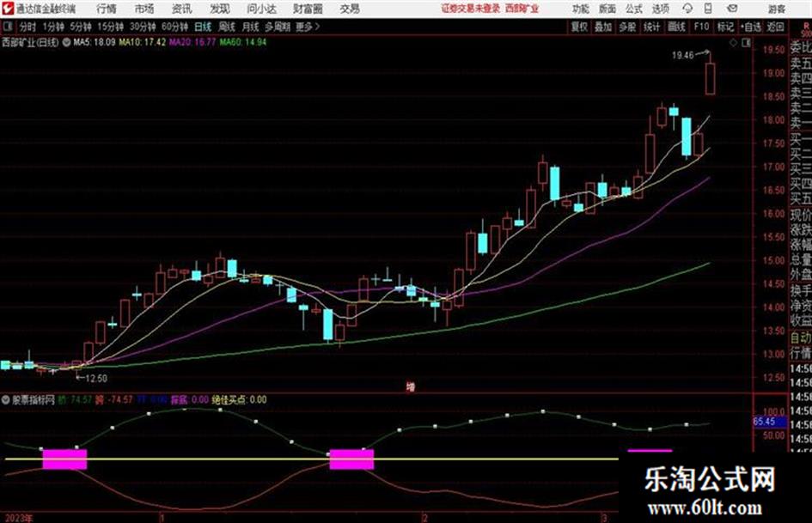The width and height of the screenshot is (812, 523).
Task: Click the 返回 back button
Action: (776, 27)
